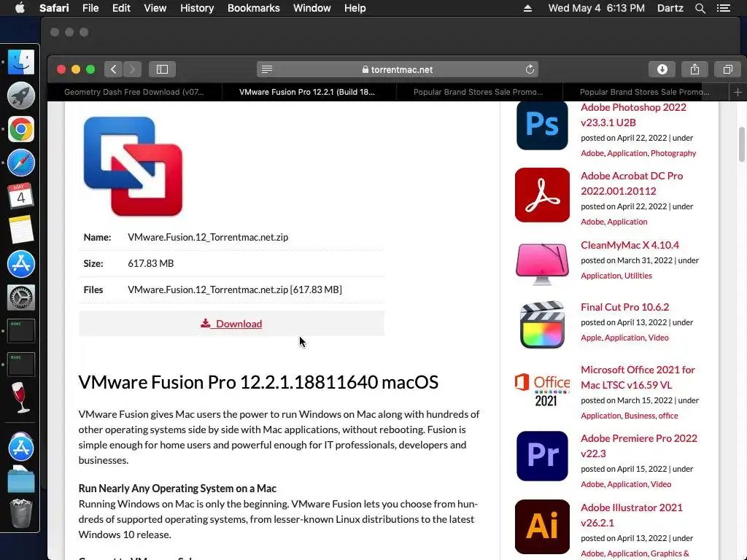This screenshot has height=560, width=747.
Task: Click the Safari back navigation arrow
Action: tap(113, 69)
